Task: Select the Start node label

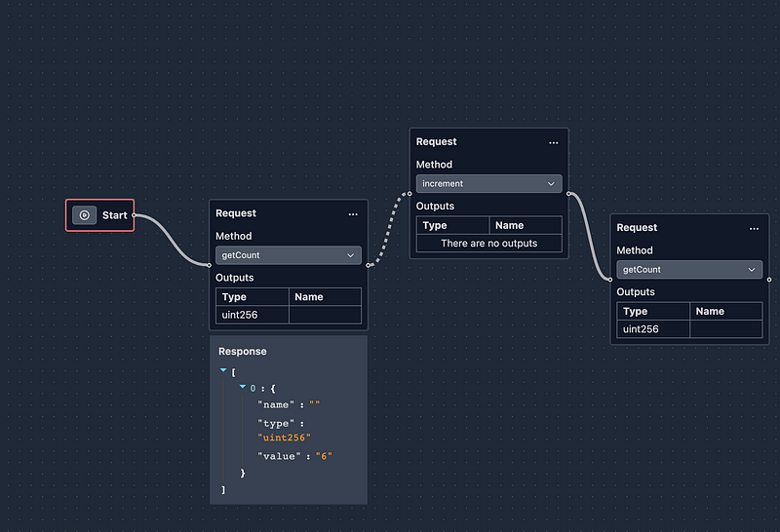Action: pyautogui.click(x=114, y=215)
